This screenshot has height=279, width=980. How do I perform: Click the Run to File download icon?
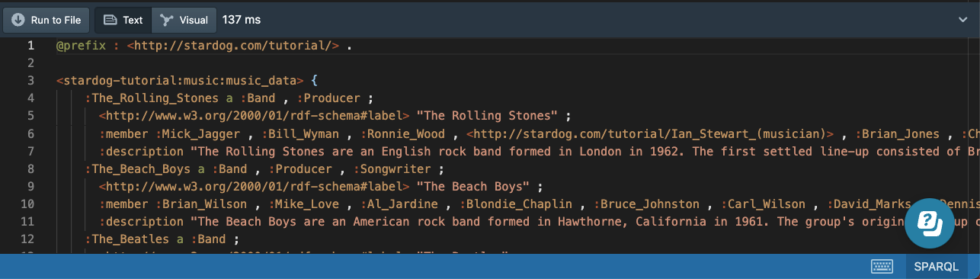(19, 21)
